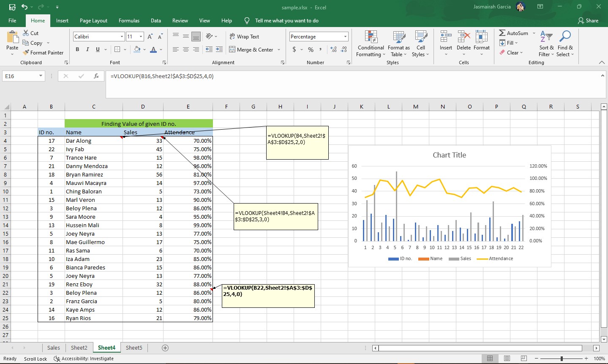Open Merge & Center dropdown arrow
608x364 pixels.
click(279, 49)
